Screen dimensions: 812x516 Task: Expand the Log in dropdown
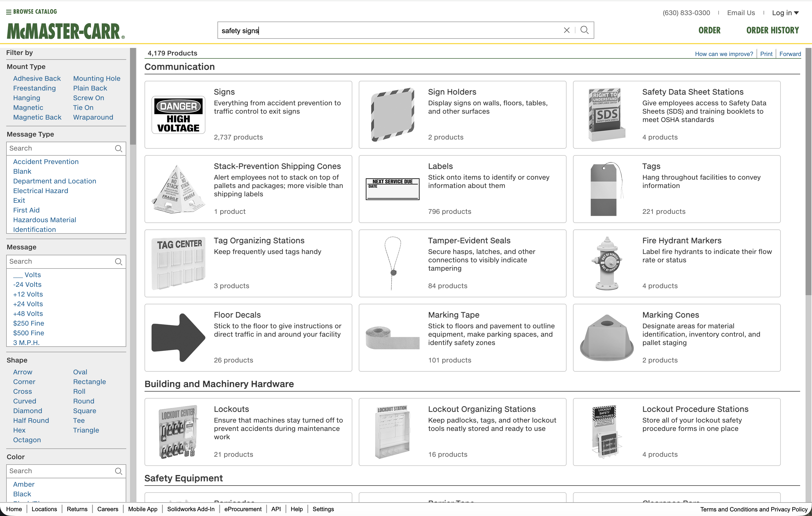pyautogui.click(x=786, y=12)
